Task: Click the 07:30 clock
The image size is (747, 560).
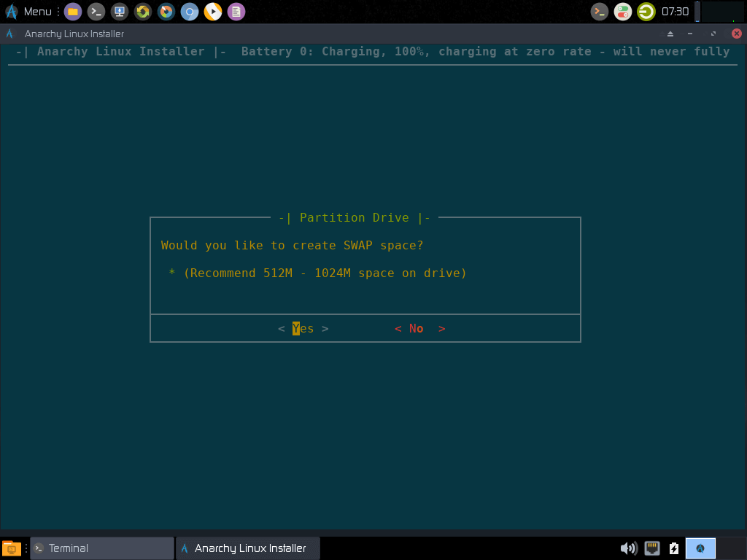Action: 675,12
